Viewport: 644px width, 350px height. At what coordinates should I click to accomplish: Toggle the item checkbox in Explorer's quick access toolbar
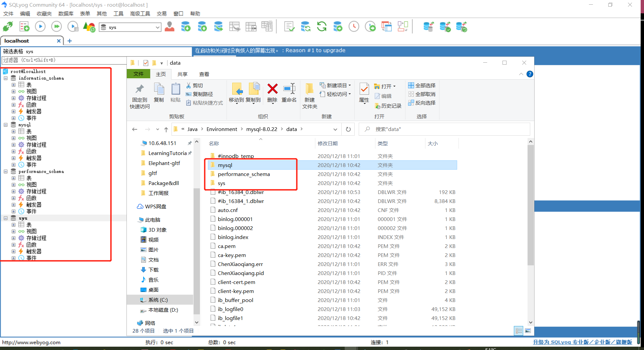(x=146, y=63)
